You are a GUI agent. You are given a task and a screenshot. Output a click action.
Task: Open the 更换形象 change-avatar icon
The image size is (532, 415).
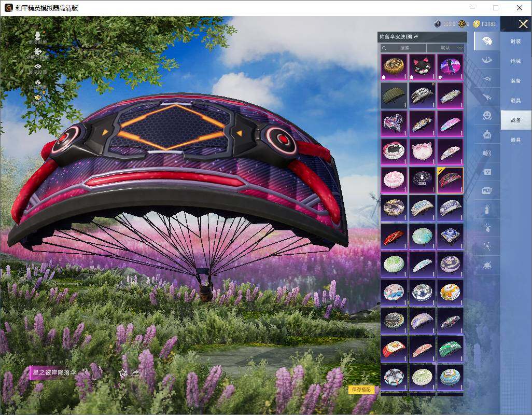pyautogui.click(x=38, y=35)
